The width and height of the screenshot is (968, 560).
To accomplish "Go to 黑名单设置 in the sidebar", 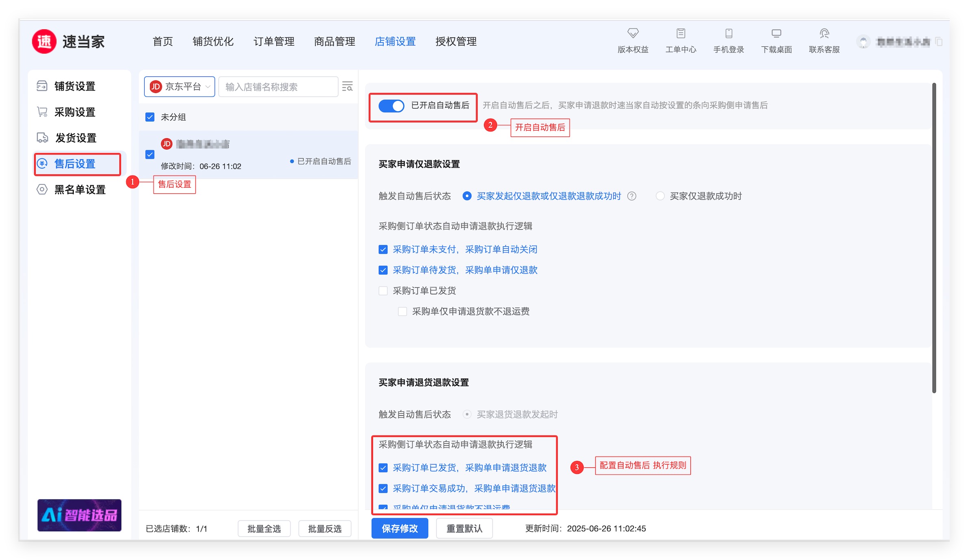I will (80, 190).
